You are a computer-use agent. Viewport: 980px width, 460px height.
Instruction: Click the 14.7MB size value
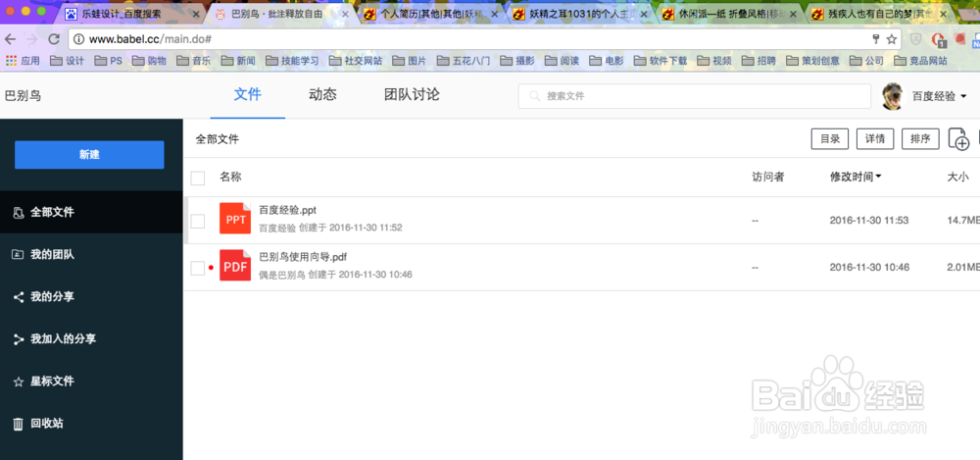click(x=963, y=221)
